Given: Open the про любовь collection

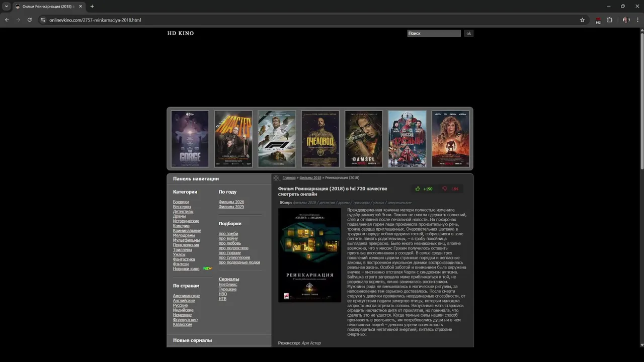Looking at the screenshot, I should 230,243.
